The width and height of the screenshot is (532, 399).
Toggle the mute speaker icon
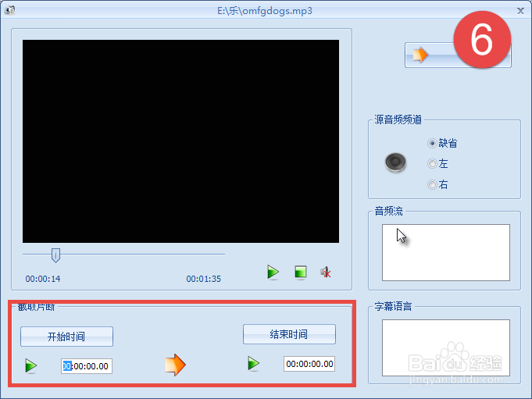[x=326, y=272]
